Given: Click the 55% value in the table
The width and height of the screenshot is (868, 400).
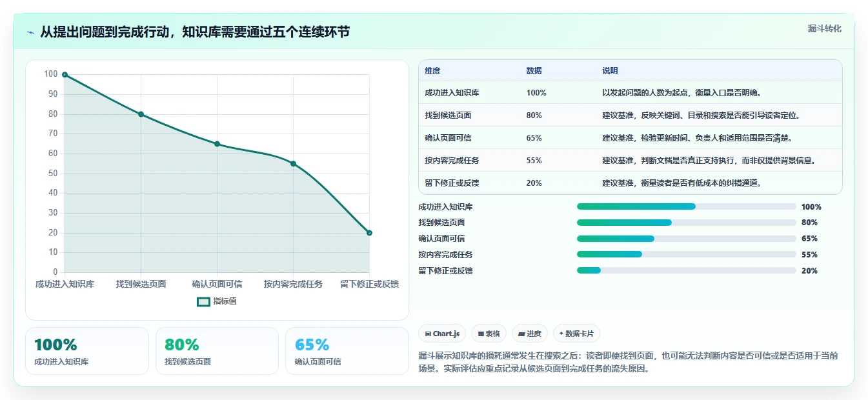Looking at the screenshot, I should (x=534, y=161).
